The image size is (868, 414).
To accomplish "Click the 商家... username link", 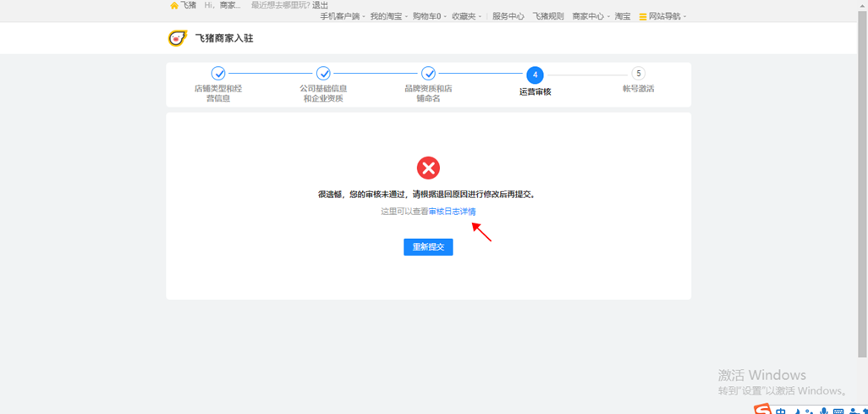I will click(229, 5).
